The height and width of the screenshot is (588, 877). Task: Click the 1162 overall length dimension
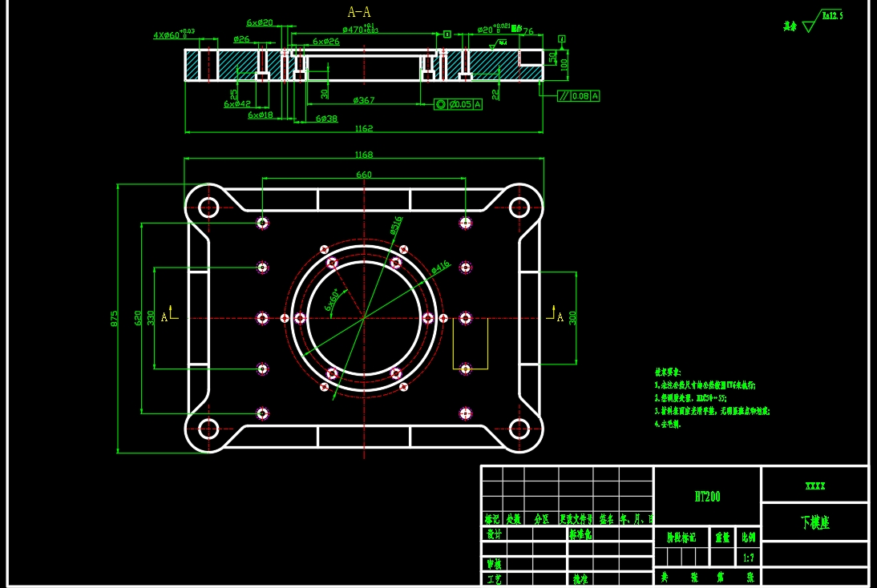coord(364,128)
